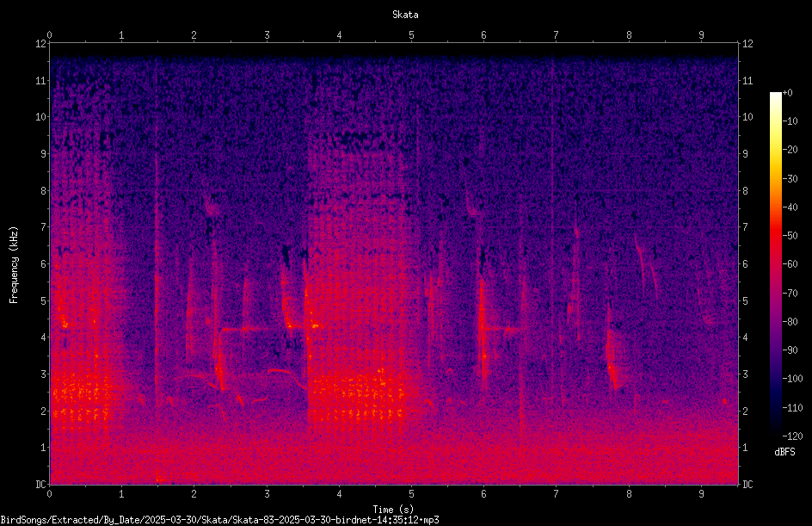The image size is (812, 526).
Task: Click the "-40" color scale label
Action: [790, 207]
